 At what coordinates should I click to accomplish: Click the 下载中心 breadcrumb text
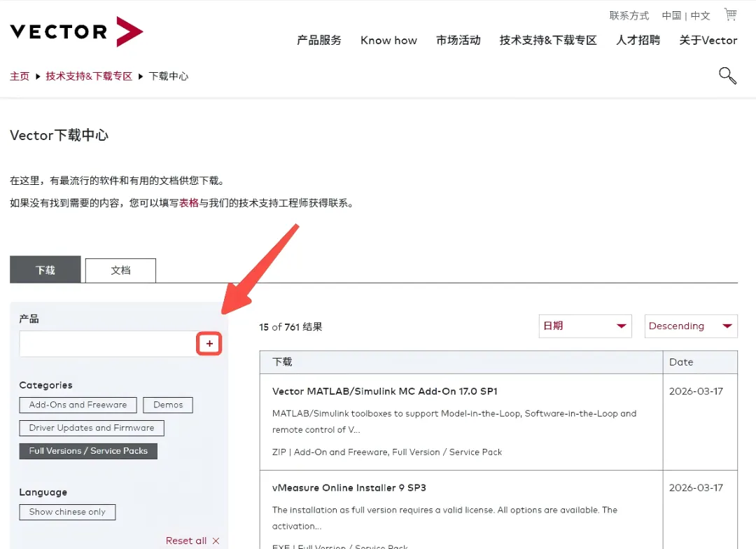point(168,76)
